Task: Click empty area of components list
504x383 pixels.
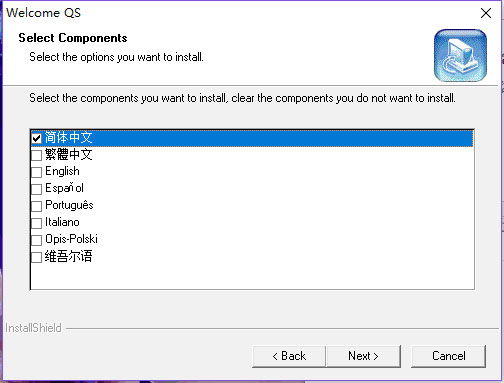Action: pyautogui.click(x=252, y=277)
